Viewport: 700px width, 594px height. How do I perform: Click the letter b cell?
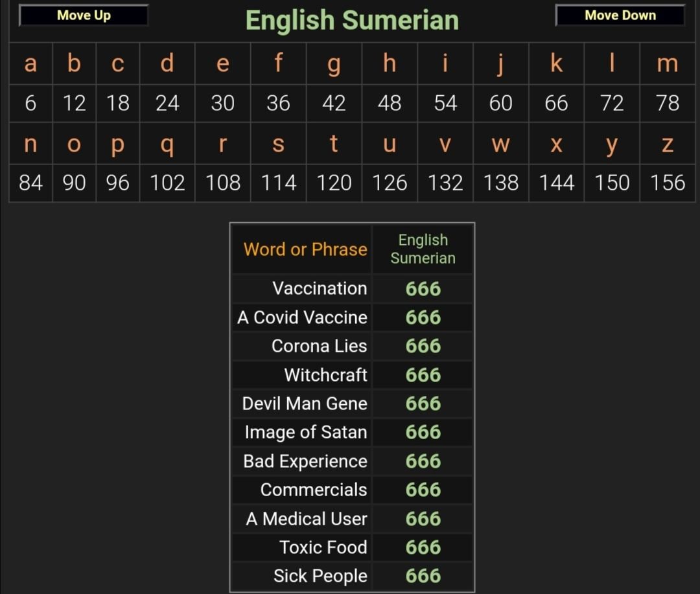point(74,63)
